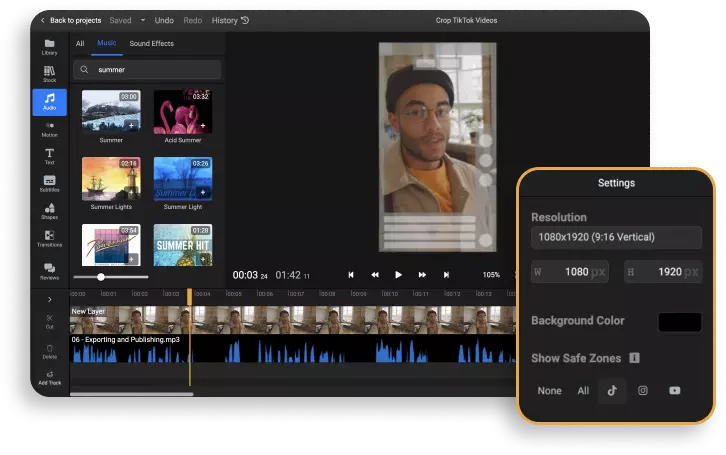The image size is (726, 455).
Task: Click the height 1920 input
Action: [663, 272]
